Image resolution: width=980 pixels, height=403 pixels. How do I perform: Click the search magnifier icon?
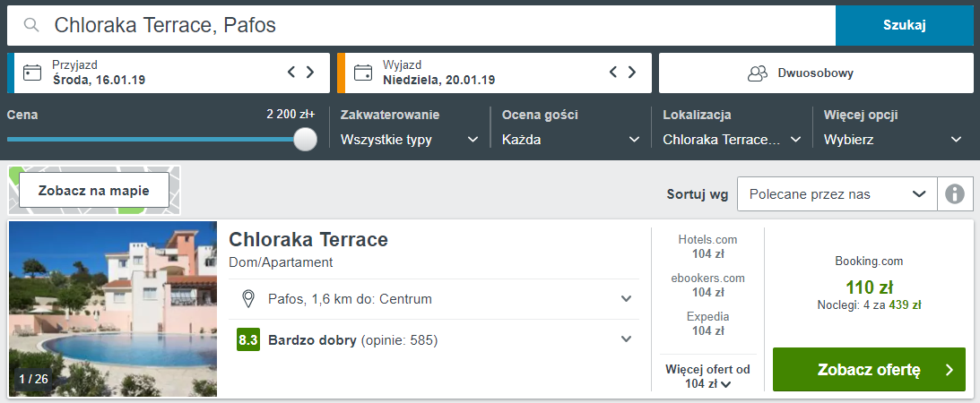[x=31, y=25]
